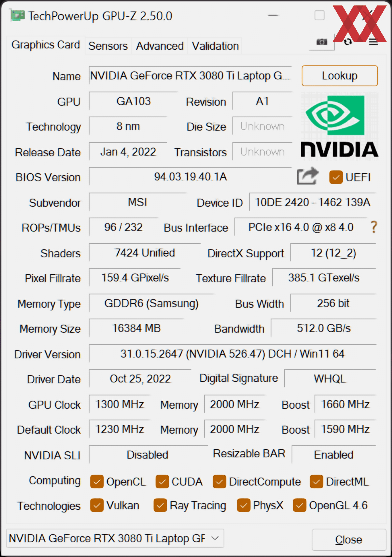
Task: Open the hamburger menu icon
Action: click(373, 42)
